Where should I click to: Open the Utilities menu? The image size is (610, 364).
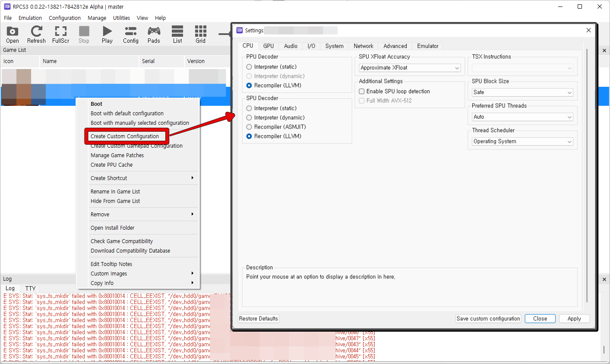point(121,18)
